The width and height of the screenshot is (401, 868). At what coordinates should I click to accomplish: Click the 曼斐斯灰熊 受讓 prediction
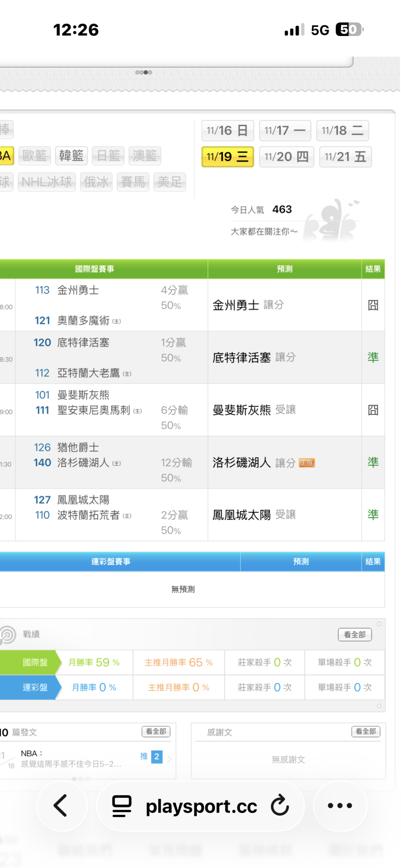pyautogui.click(x=254, y=410)
